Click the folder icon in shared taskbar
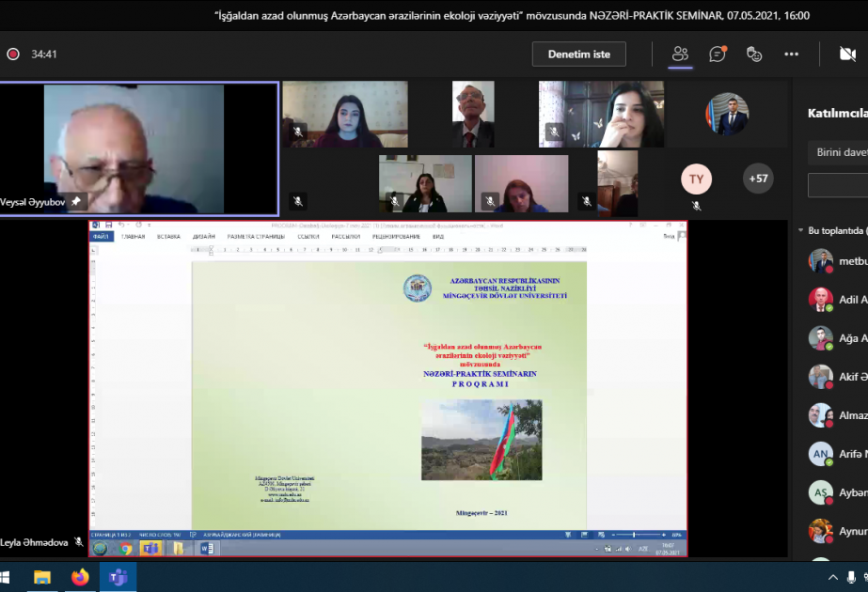The height and width of the screenshot is (592, 868). (179, 548)
